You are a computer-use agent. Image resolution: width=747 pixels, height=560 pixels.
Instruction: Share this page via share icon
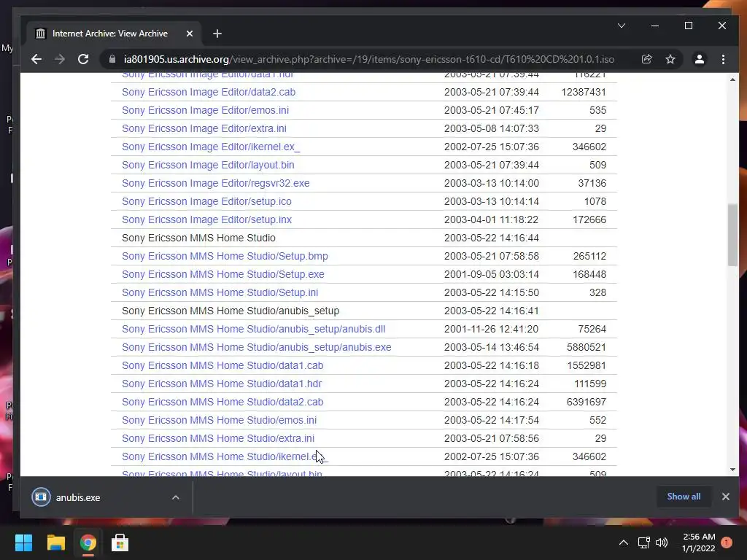click(646, 59)
